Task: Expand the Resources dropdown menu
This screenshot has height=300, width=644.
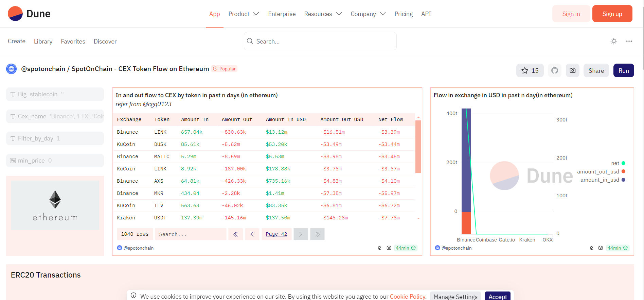Action: pyautogui.click(x=323, y=14)
